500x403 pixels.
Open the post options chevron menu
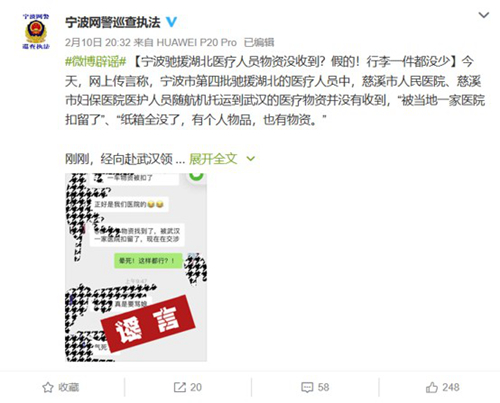(483, 15)
